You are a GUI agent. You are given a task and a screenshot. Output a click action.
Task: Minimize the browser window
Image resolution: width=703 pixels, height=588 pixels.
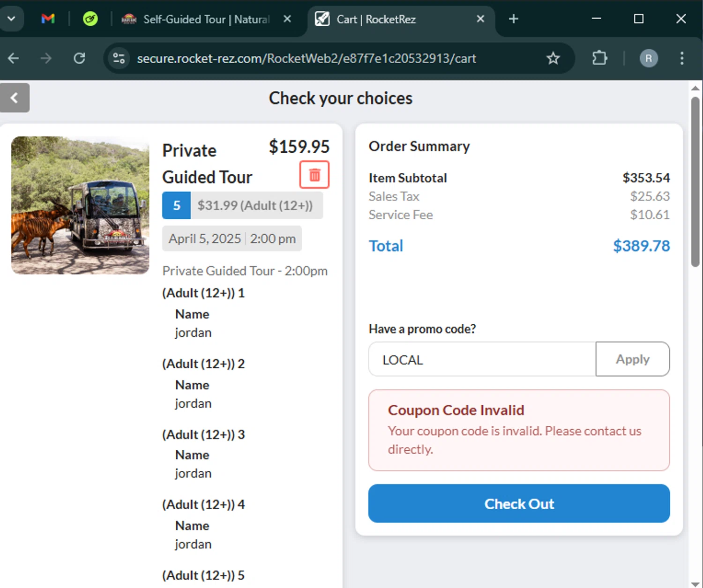pyautogui.click(x=596, y=19)
